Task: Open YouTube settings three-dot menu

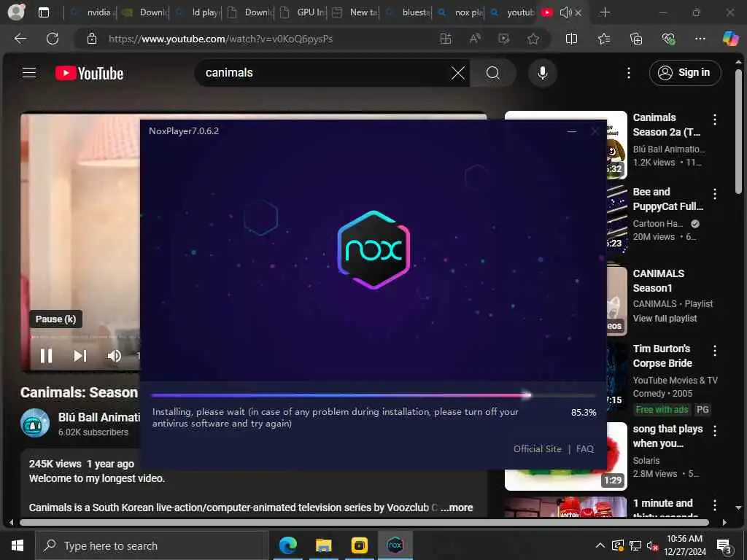Action: pyautogui.click(x=628, y=73)
